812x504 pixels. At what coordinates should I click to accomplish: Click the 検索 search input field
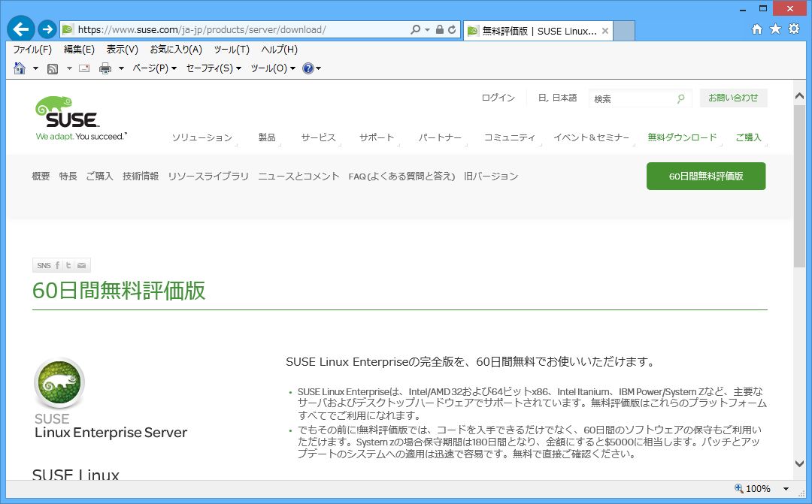click(x=630, y=98)
